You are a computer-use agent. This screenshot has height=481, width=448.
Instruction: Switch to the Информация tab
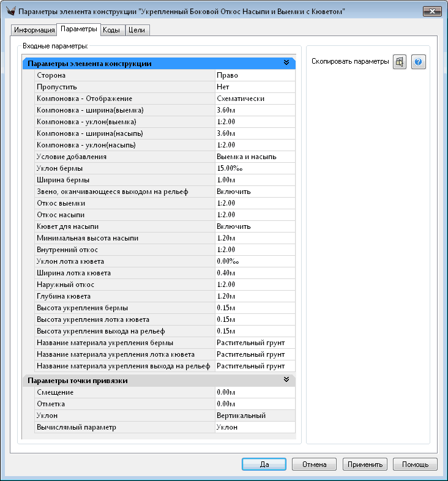pyautogui.click(x=34, y=30)
